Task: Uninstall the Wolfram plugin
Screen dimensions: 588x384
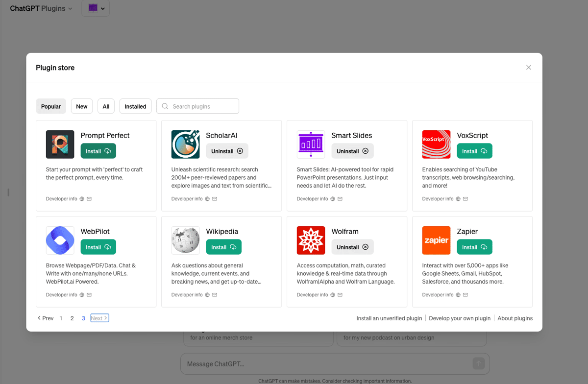Action: pos(352,247)
